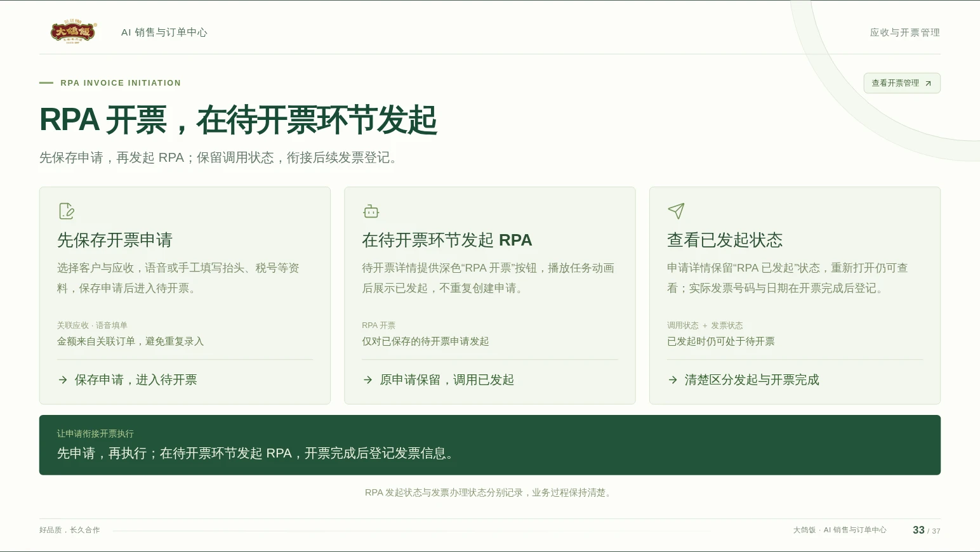
Task: Click subtitle 先保存申请，再发起 RPA
Action: tap(112, 157)
